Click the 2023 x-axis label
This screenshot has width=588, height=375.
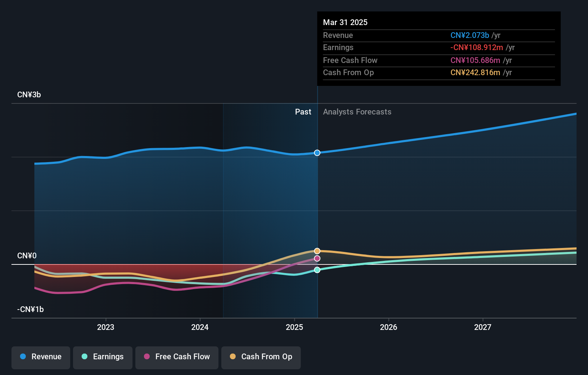click(106, 327)
